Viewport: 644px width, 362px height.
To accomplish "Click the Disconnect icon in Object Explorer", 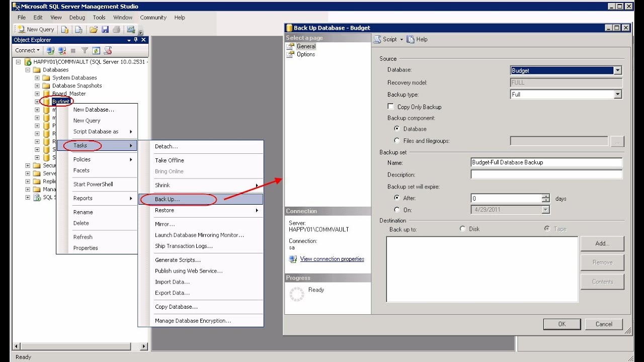I will click(62, 50).
